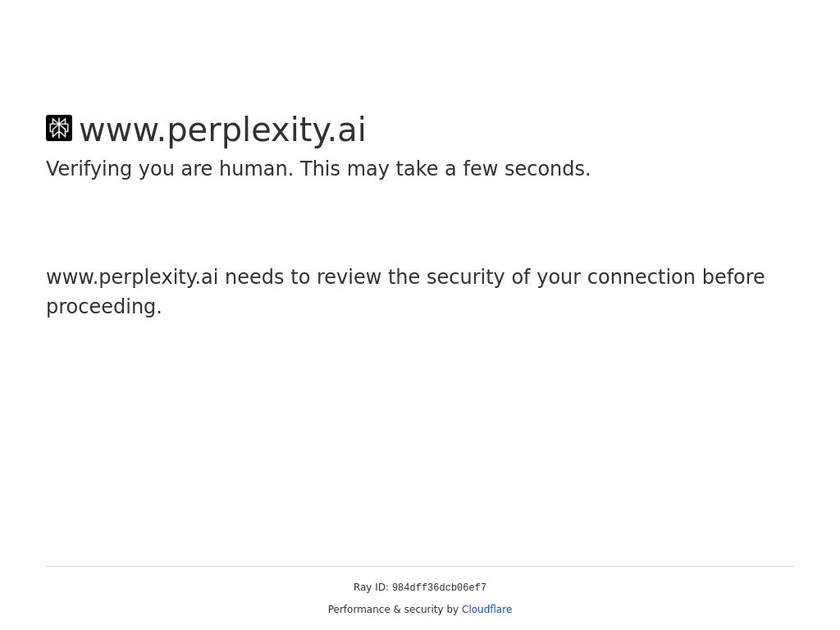The image size is (840, 630).
Task: Click "This may take a few seconds" text
Action: pyautogui.click(x=445, y=169)
